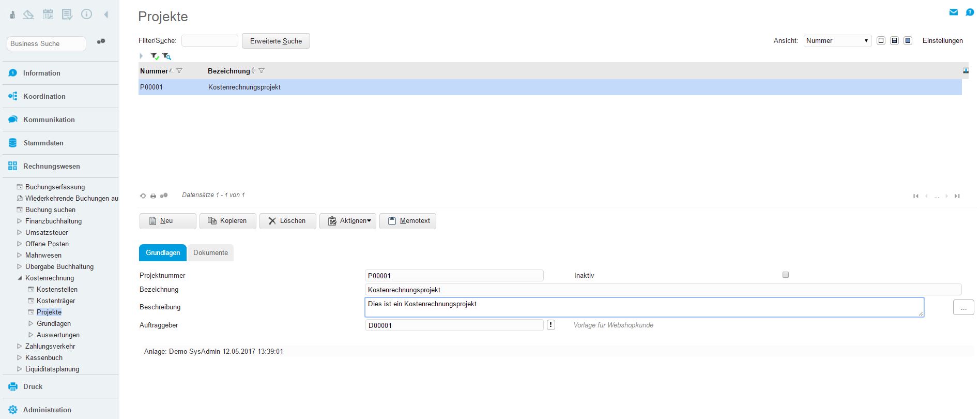Open the Nummer column filter funnel
This screenshot has width=980, height=419.
[179, 71]
